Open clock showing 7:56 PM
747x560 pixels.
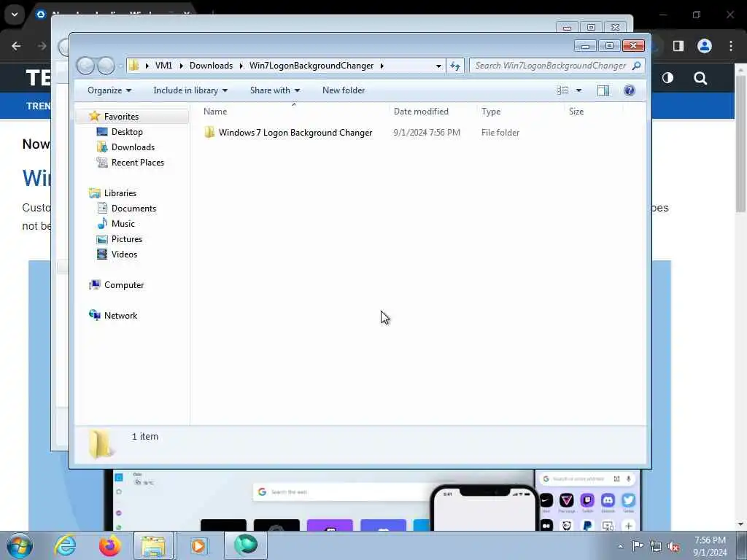(x=710, y=546)
